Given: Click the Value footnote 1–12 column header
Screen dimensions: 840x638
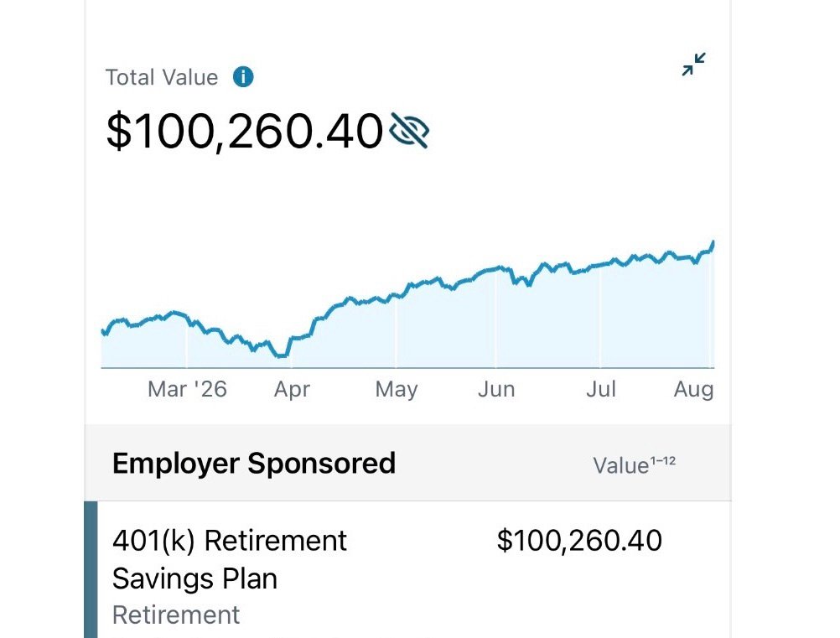Looking at the screenshot, I should tap(635, 464).
